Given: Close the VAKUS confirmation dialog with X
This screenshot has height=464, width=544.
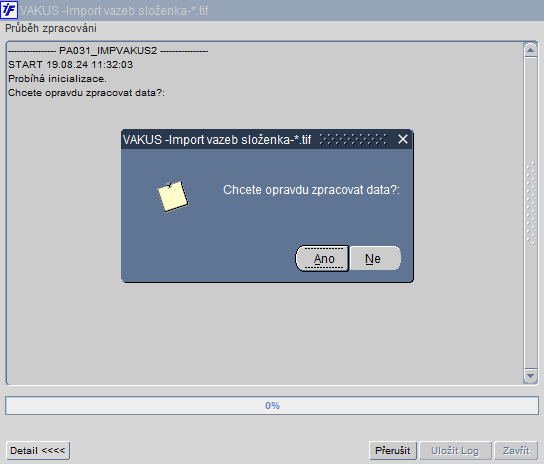Looking at the screenshot, I should 402,139.
